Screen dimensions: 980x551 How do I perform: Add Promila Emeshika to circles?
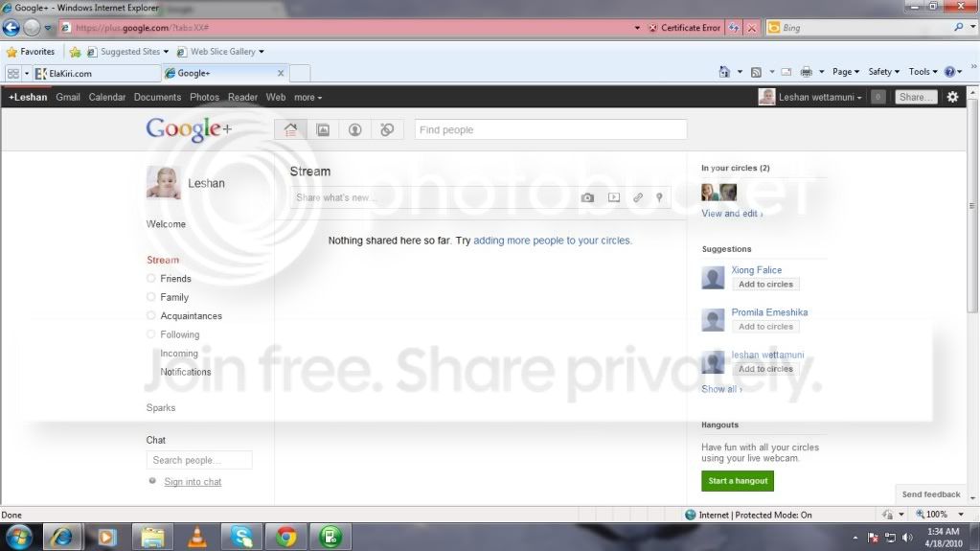pyautogui.click(x=765, y=327)
